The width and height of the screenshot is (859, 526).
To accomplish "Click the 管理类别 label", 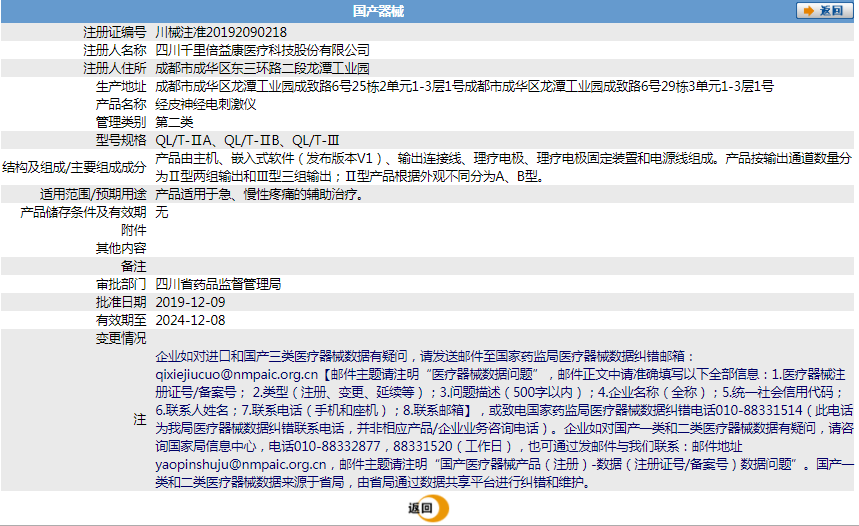I will click(x=121, y=122).
